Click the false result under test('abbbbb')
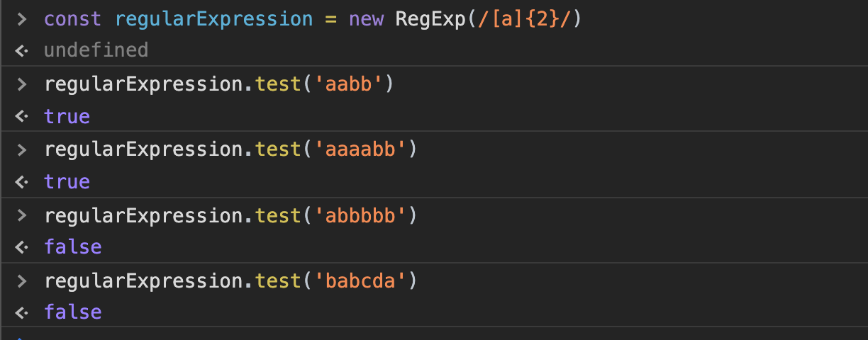This screenshot has width=868, height=340. coord(72,247)
